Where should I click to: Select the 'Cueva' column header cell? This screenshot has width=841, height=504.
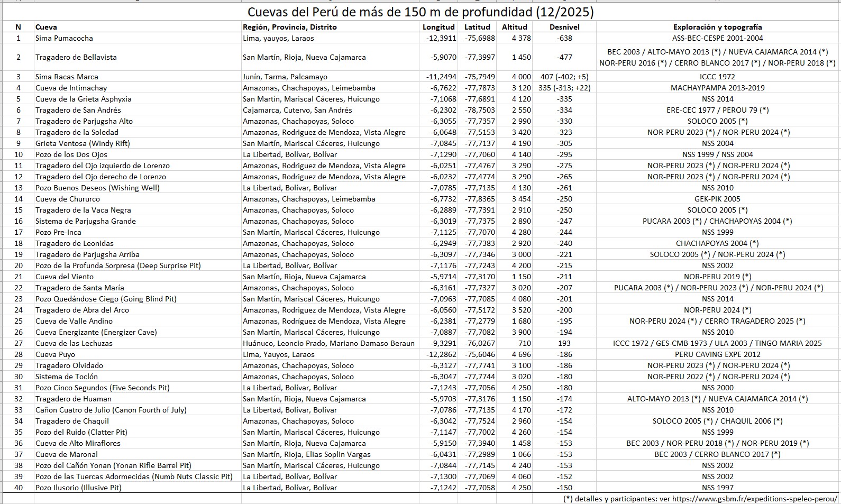point(46,27)
